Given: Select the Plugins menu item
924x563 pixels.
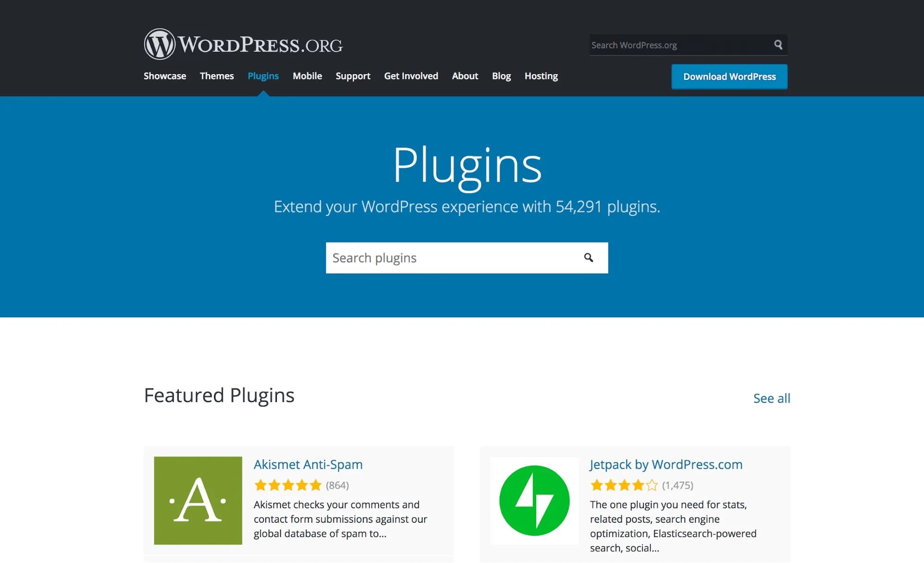Looking at the screenshot, I should pos(263,76).
